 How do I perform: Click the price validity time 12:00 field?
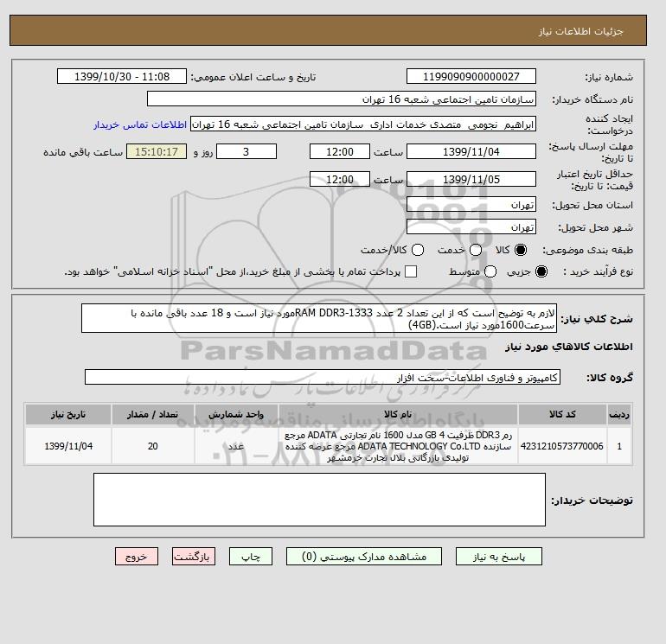[340, 179]
